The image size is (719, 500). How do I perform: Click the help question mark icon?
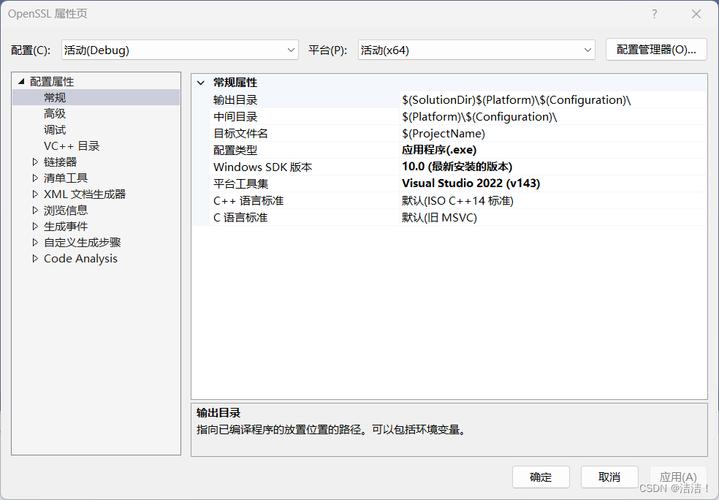[654, 14]
